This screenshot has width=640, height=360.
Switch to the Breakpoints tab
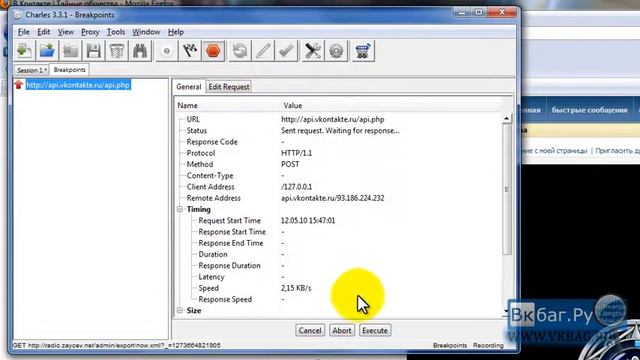(x=70, y=70)
